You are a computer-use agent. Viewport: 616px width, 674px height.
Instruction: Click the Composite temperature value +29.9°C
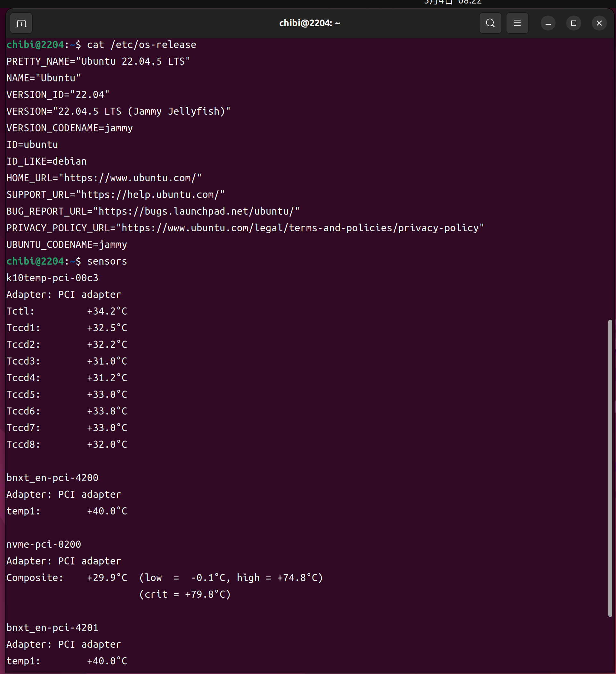[107, 578]
